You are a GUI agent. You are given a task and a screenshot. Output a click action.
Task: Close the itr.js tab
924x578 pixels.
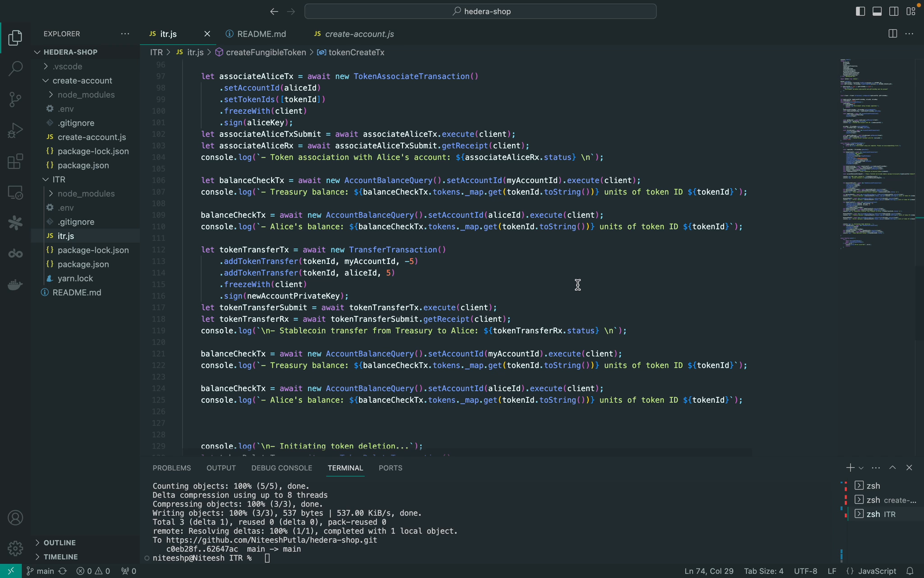[x=207, y=34]
